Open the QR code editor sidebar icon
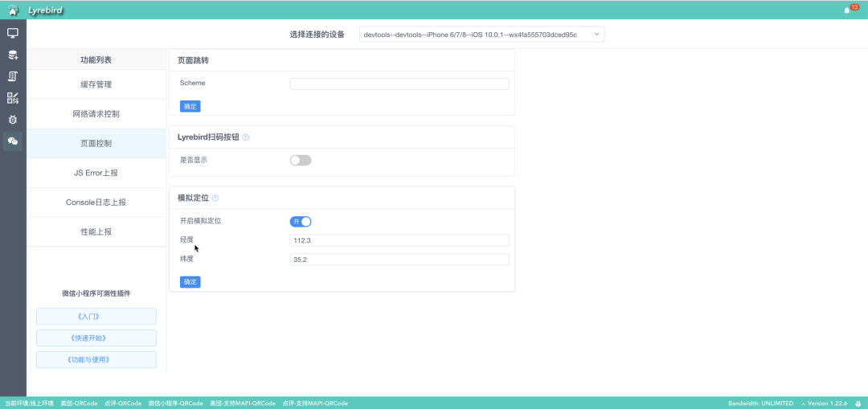 point(13,98)
